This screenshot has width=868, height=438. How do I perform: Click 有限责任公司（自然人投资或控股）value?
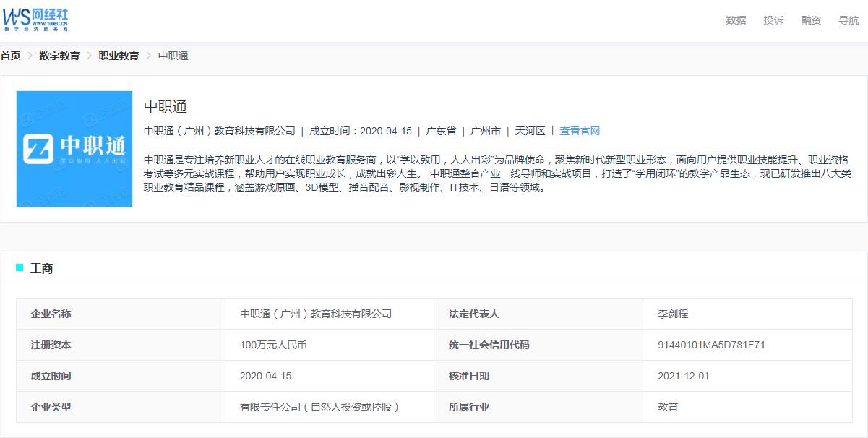320,407
